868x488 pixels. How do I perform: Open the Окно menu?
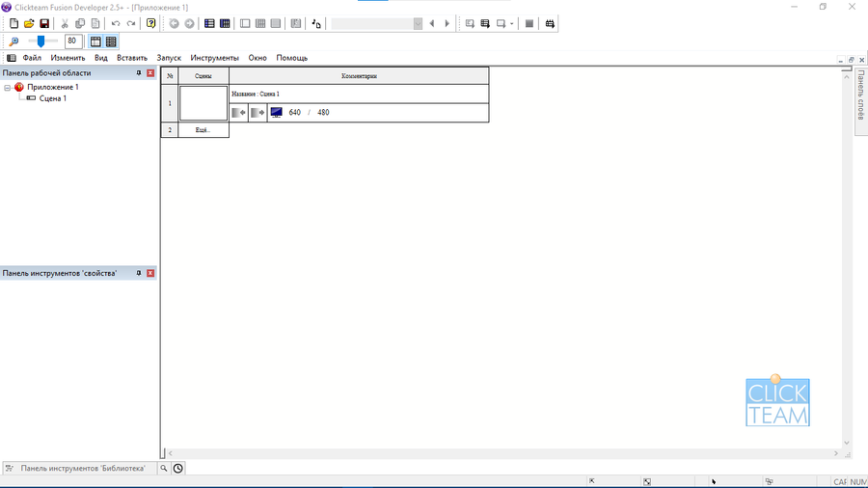[x=258, y=58]
